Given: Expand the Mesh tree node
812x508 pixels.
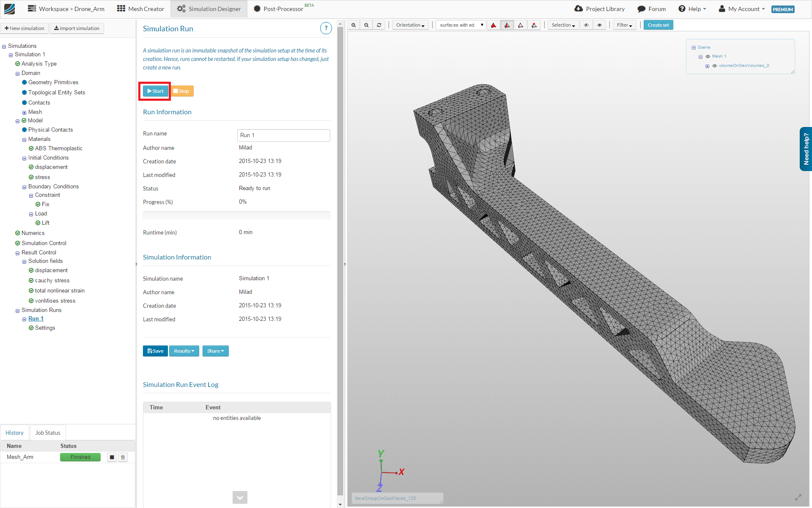Looking at the screenshot, I should tap(24, 113).
